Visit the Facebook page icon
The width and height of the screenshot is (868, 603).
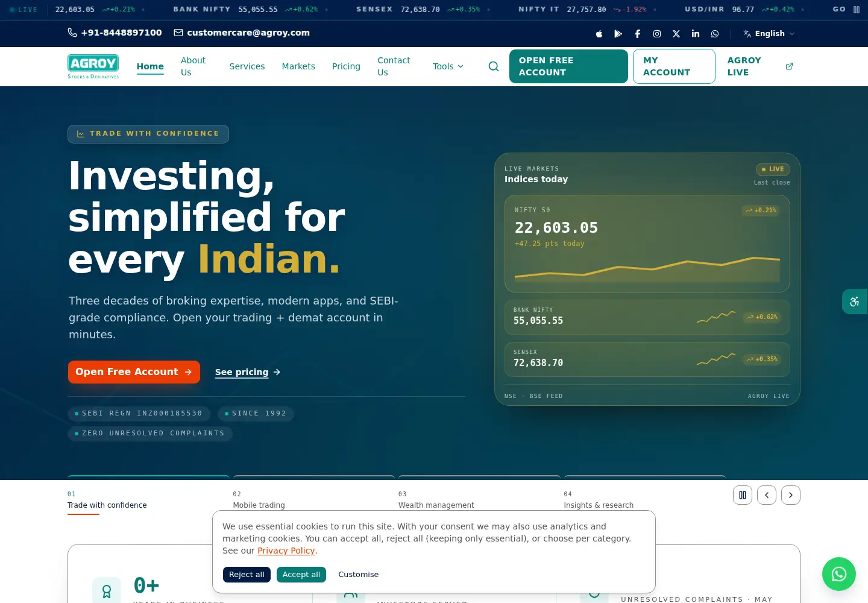click(x=638, y=34)
